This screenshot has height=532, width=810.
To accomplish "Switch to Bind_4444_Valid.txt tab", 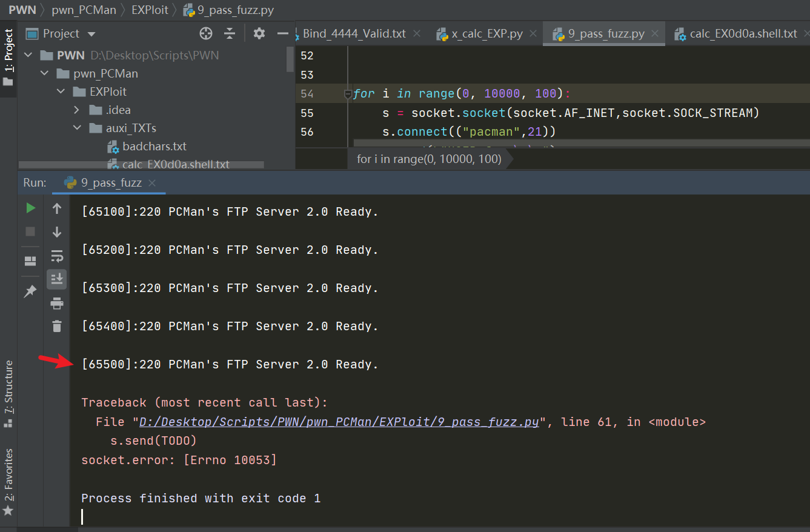I will tap(354, 33).
